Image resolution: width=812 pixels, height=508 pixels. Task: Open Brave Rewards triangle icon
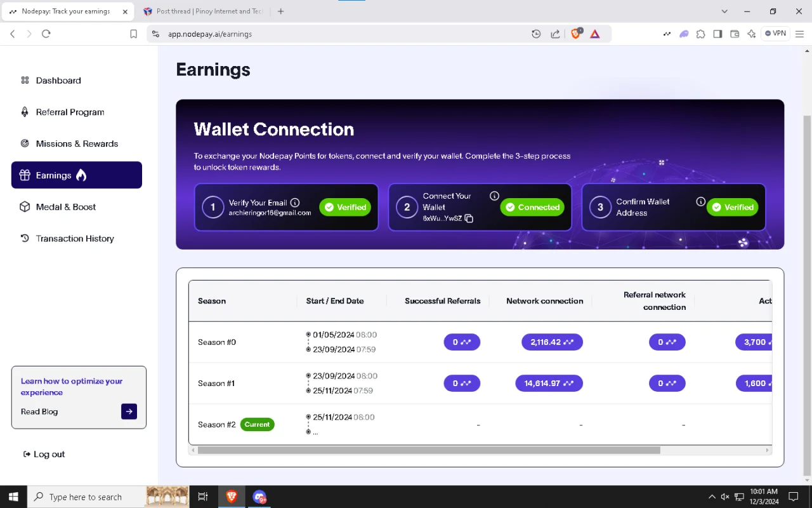click(595, 34)
